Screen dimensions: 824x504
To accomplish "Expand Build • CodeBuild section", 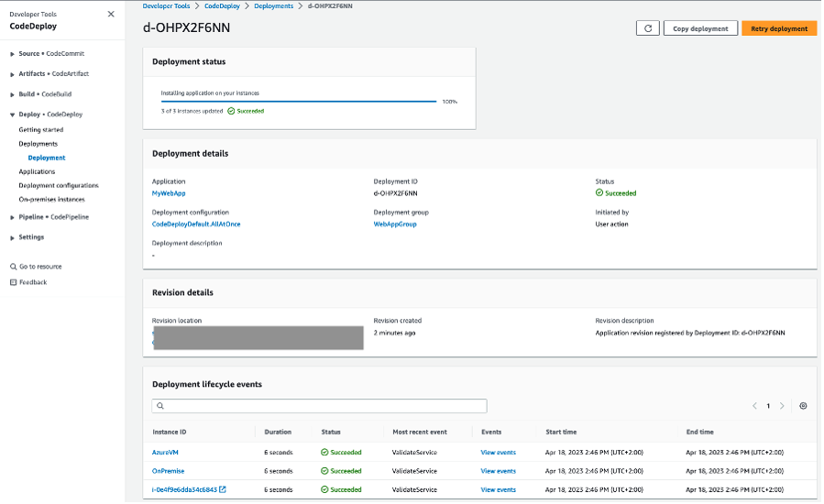I will click(12, 95).
